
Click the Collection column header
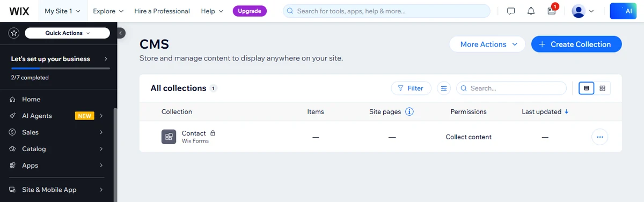point(177,112)
